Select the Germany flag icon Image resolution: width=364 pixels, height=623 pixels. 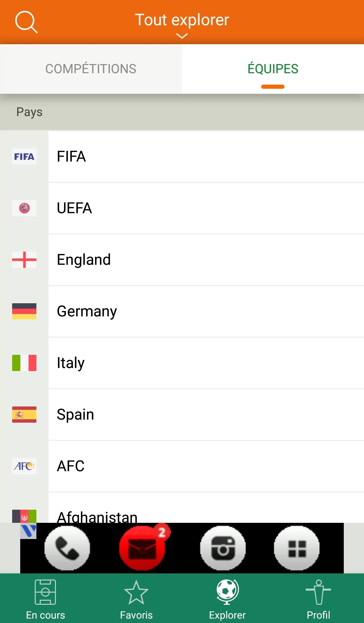(24, 311)
